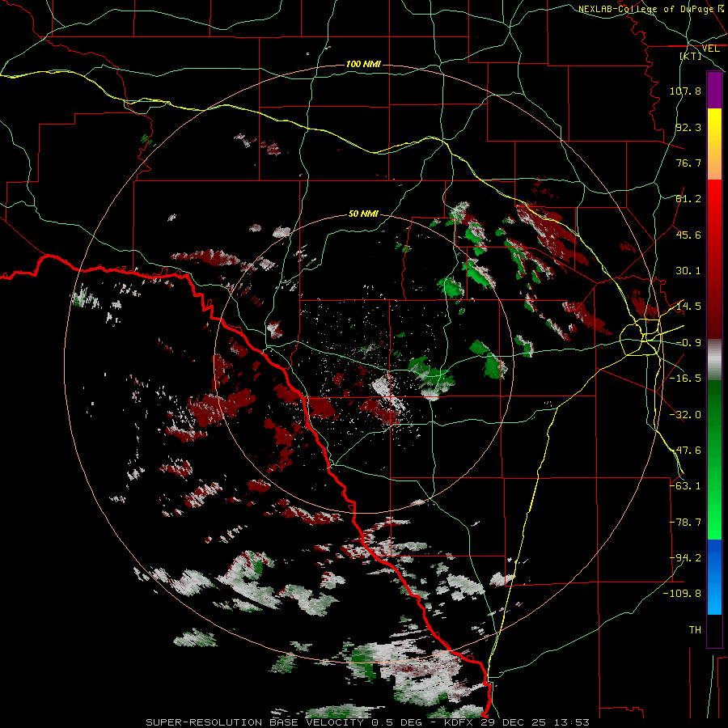Select the -47.6 scale value

pos(685,451)
